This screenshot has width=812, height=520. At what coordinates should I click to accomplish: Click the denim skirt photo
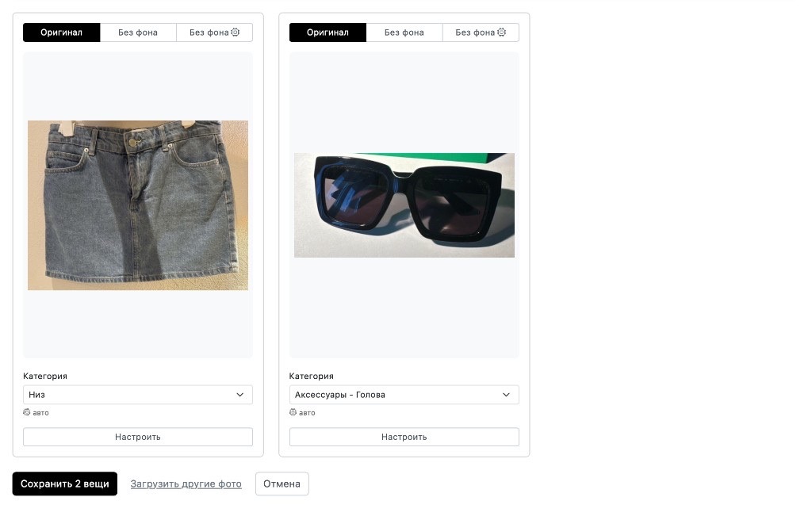[138, 205]
